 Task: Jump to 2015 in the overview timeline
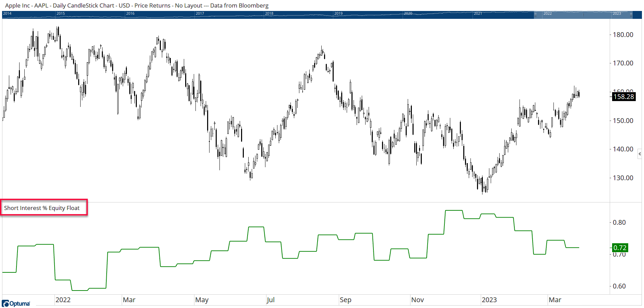pos(61,13)
